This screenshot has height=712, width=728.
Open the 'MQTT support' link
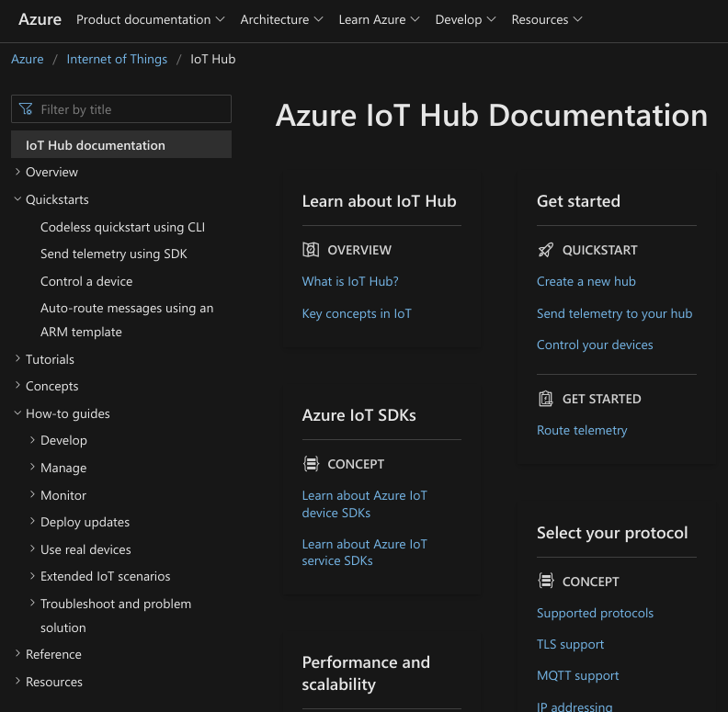coord(577,675)
